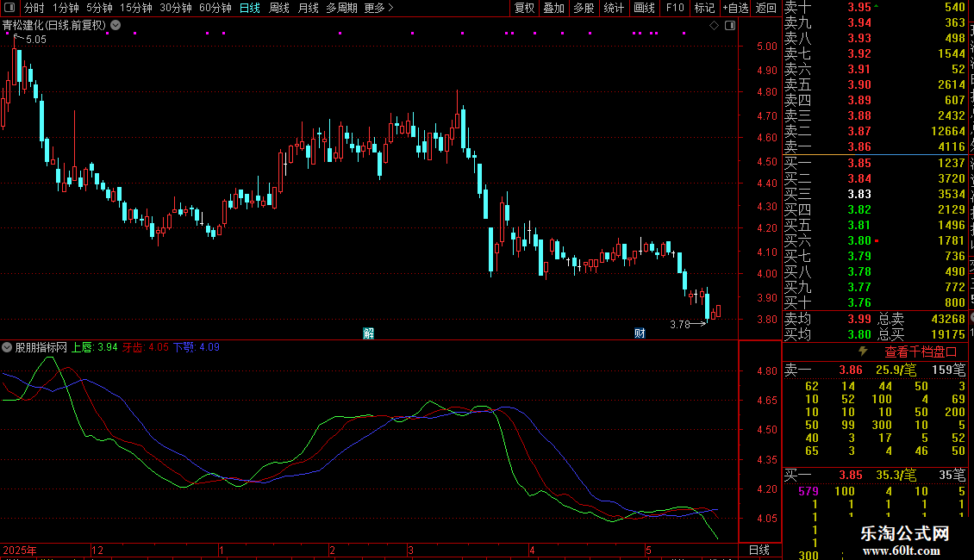Click the 卖一 price 3.86 row
This screenshot has height=560, width=974.
tap(875, 146)
